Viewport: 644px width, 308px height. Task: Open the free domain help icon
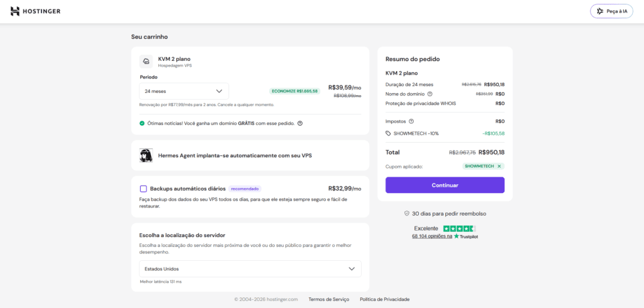pos(300,123)
